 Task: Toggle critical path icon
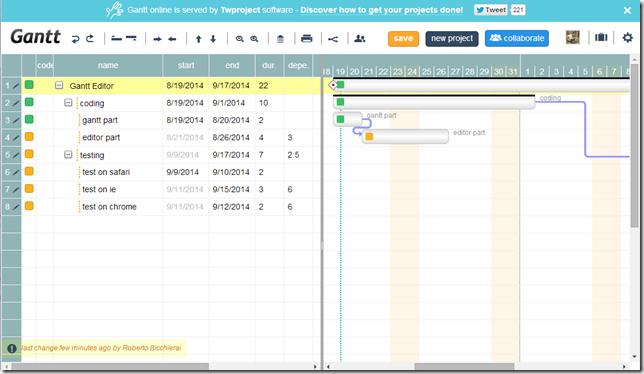point(333,39)
